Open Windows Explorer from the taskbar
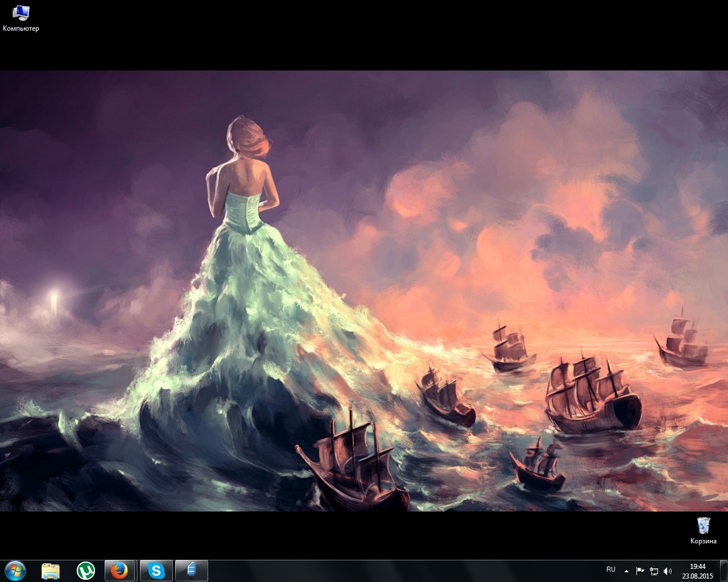728x582 pixels. pos(51,571)
